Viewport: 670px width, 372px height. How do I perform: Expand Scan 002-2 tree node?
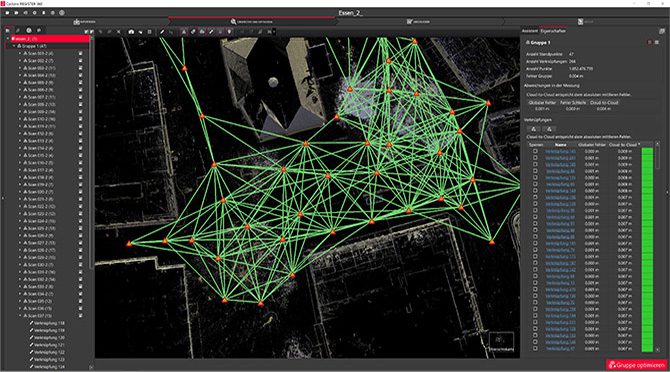pos(20,61)
